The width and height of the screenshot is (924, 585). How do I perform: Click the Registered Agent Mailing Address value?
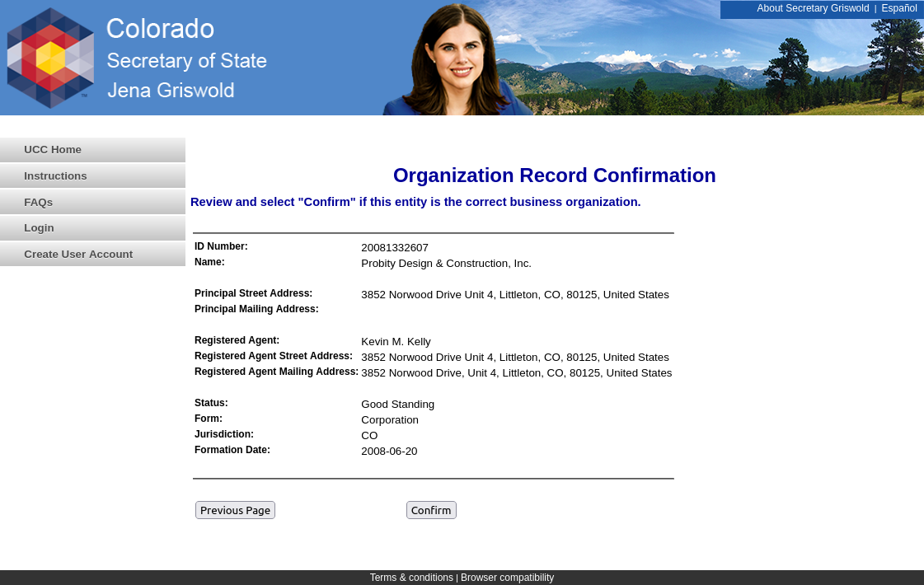click(516, 373)
